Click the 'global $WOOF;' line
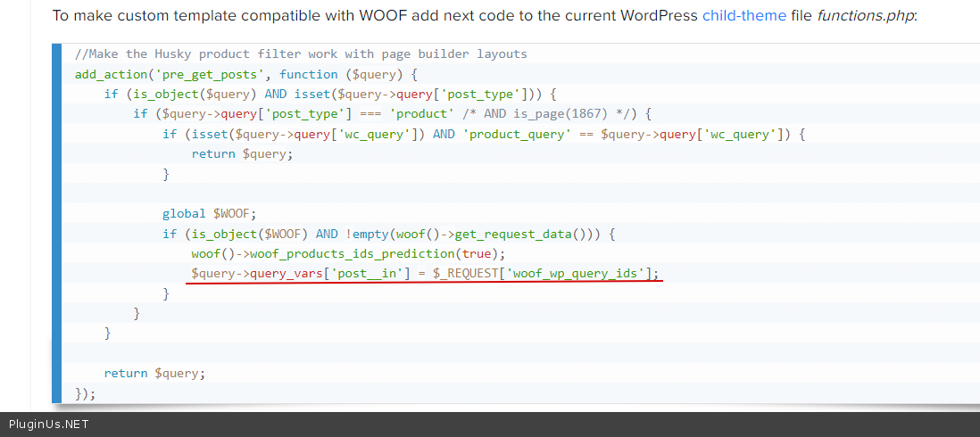Screen dimensions: 980x437 209,213
